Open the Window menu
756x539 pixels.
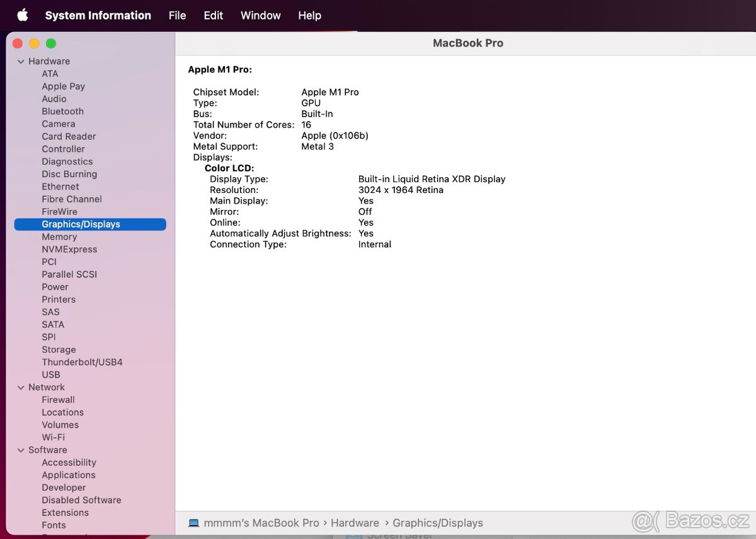(x=260, y=15)
